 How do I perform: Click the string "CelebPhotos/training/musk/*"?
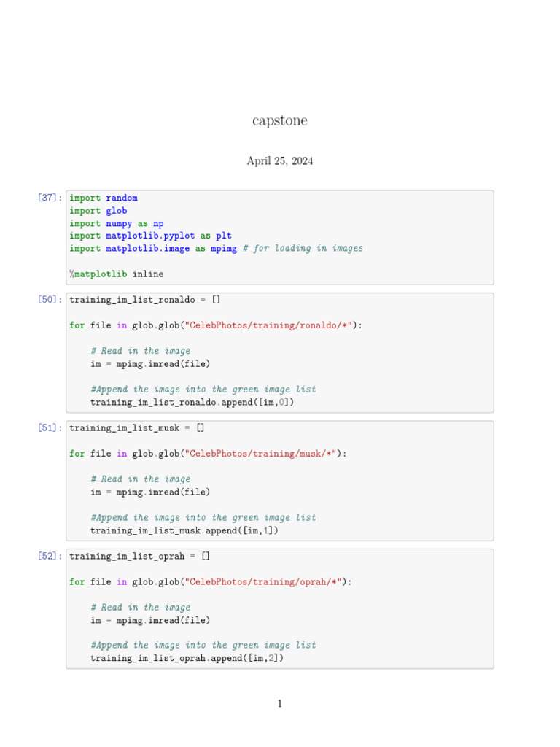click(x=260, y=454)
